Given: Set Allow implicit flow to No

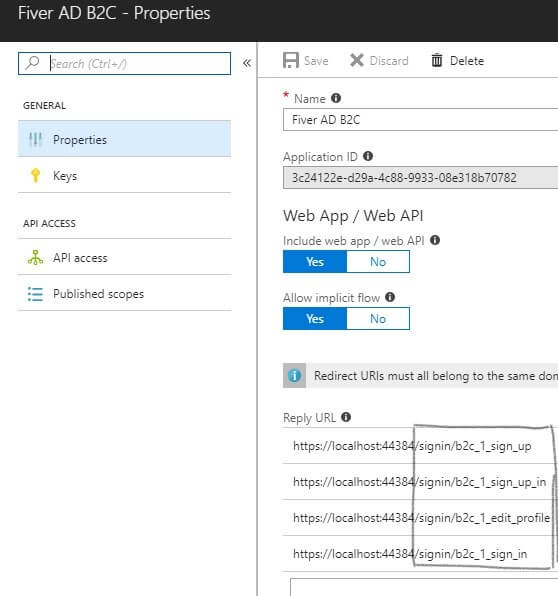Looking at the screenshot, I should pos(378,319).
